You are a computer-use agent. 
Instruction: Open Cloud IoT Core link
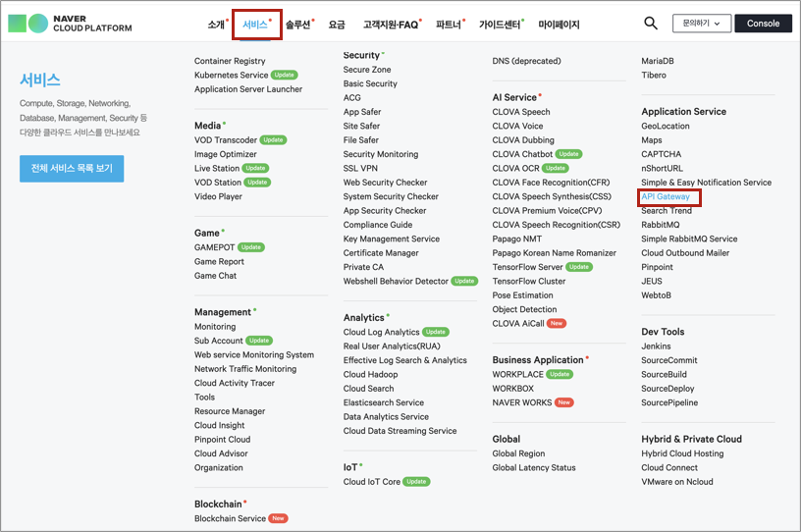(371, 482)
